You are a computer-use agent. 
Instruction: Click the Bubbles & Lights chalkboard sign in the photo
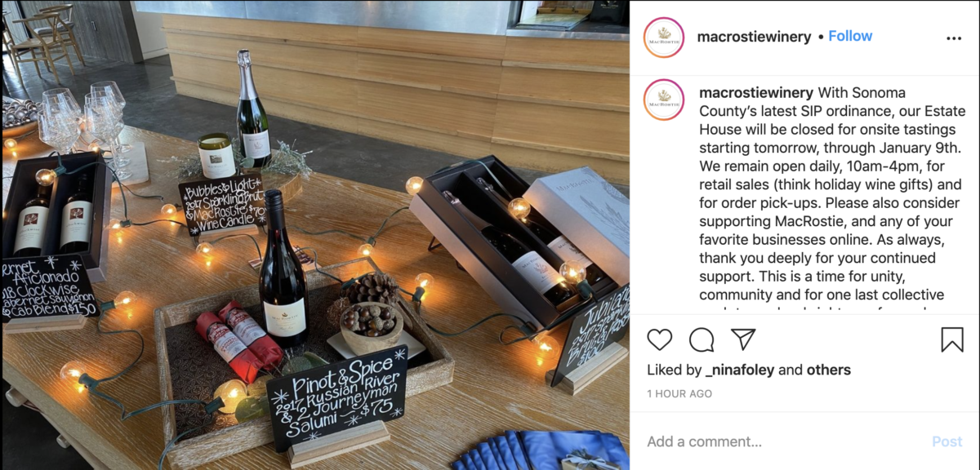pos(224,203)
